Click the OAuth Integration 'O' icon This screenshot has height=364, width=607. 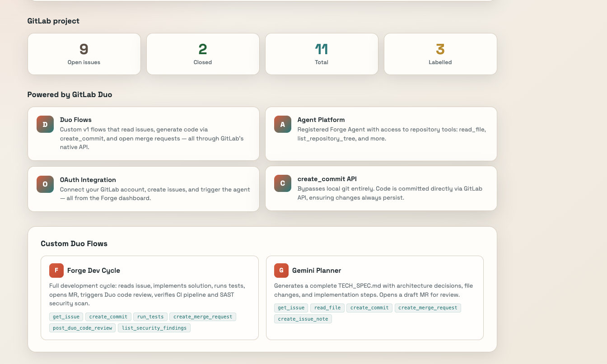(45, 184)
